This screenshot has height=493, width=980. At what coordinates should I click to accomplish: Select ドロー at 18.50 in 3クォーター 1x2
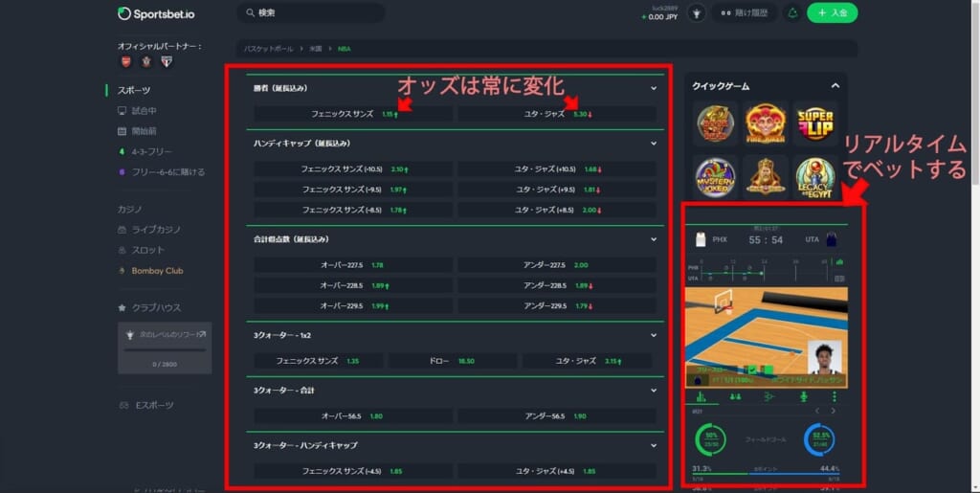(x=453, y=361)
